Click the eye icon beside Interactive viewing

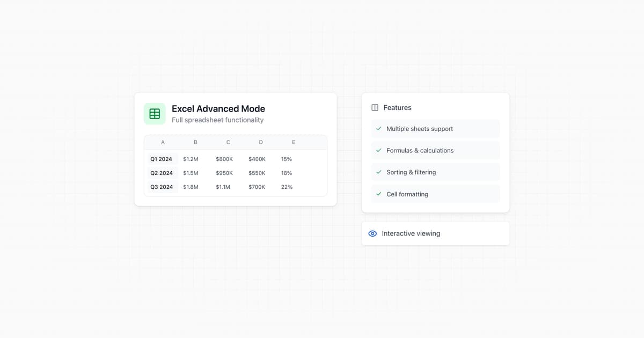coord(372,233)
